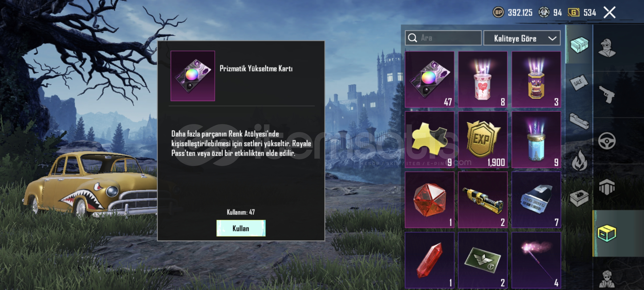Select the Prizmatik Yükseltme Kartı item showing 47
The image size is (644, 290).
(429, 79)
